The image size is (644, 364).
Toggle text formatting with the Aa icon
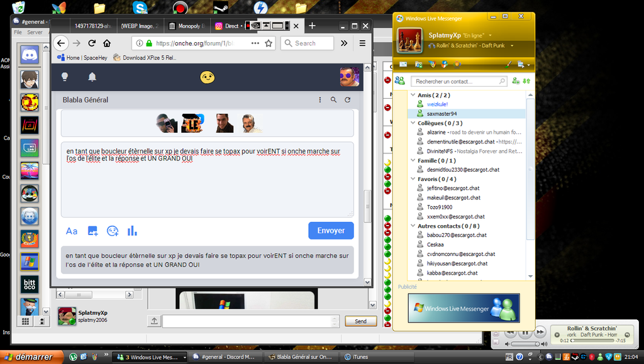pos(72,231)
